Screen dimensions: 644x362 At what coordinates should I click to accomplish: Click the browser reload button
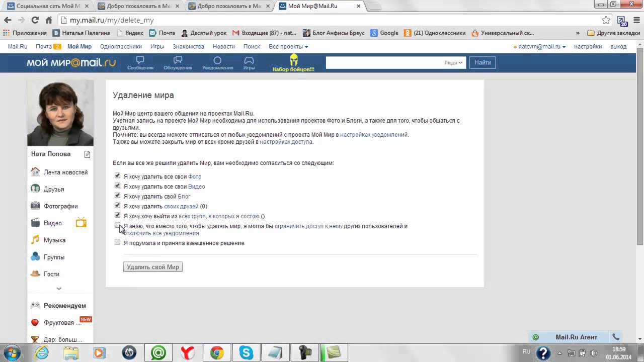pyautogui.click(x=35, y=20)
